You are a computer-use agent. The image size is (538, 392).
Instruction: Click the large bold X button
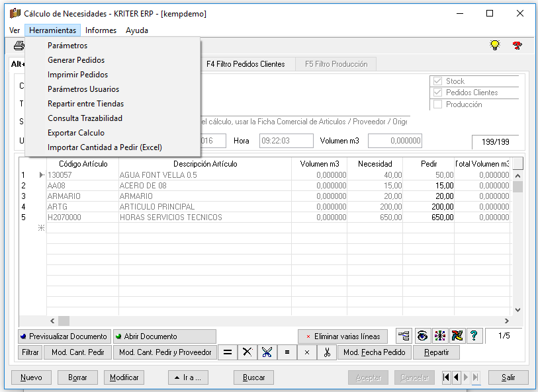tap(247, 352)
